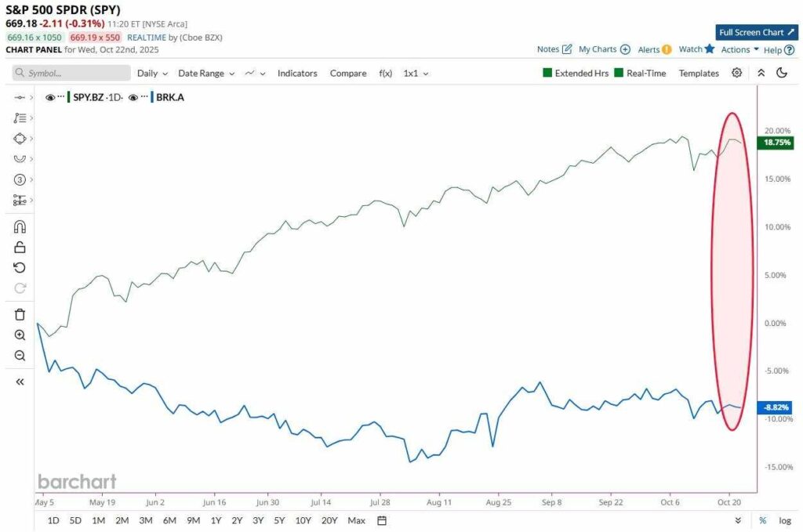Switch to dark mode moon icon
This screenshot has width=803, height=532.
(x=782, y=73)
